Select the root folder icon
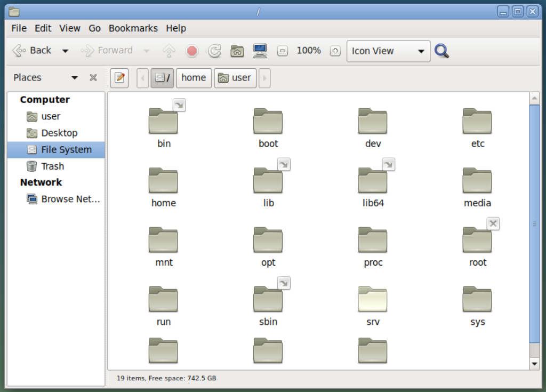This screenshot has width=546, height=392. pos(477,240)
